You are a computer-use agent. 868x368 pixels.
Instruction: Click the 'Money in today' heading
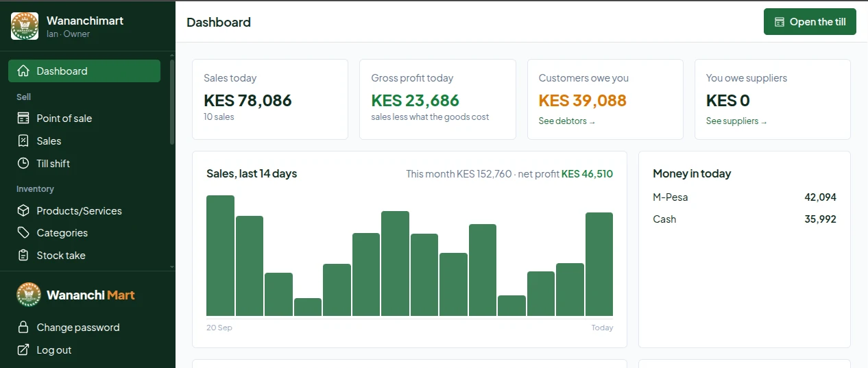point(692,173)
